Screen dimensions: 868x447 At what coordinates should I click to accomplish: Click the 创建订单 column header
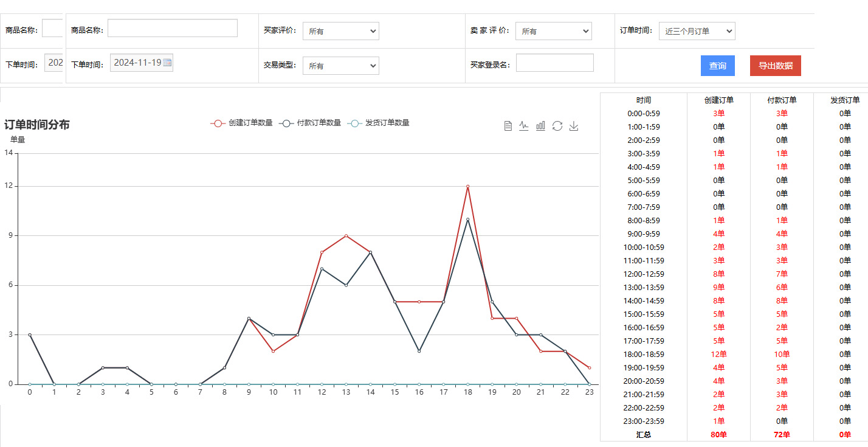pos(719,100)
